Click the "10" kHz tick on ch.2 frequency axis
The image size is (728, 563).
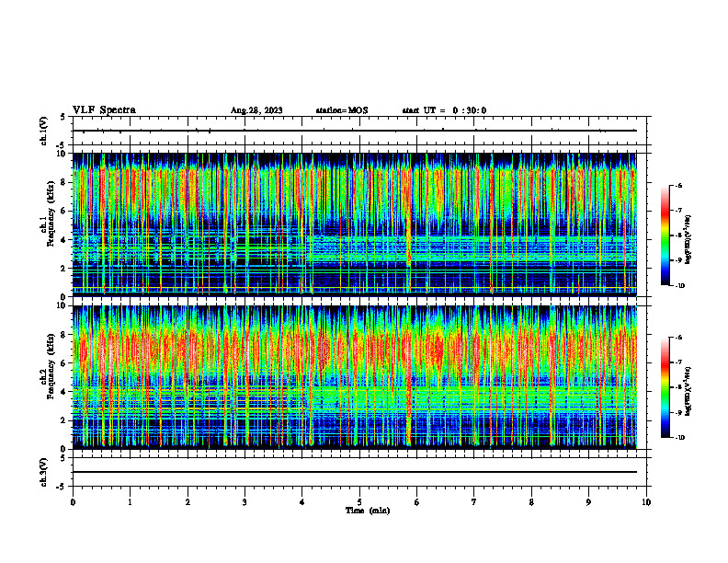(62, 305)
